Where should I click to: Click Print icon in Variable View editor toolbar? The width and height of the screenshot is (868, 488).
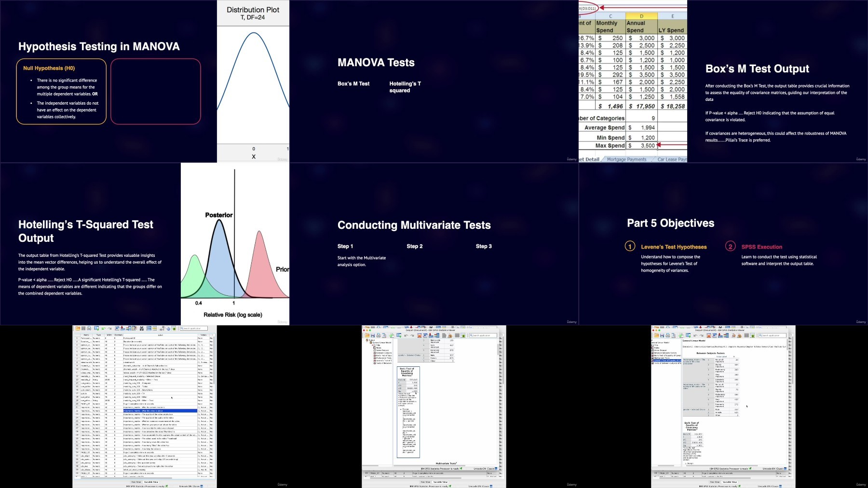point(89,328)
